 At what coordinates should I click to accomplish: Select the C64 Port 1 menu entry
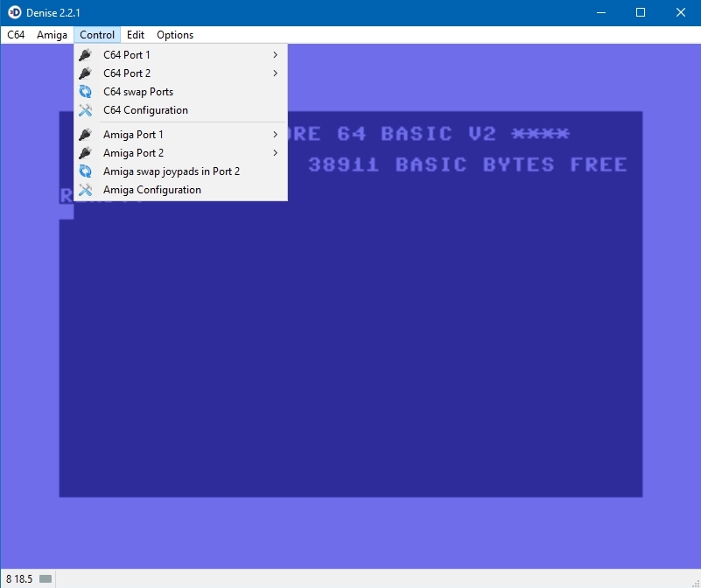(180, 55)
